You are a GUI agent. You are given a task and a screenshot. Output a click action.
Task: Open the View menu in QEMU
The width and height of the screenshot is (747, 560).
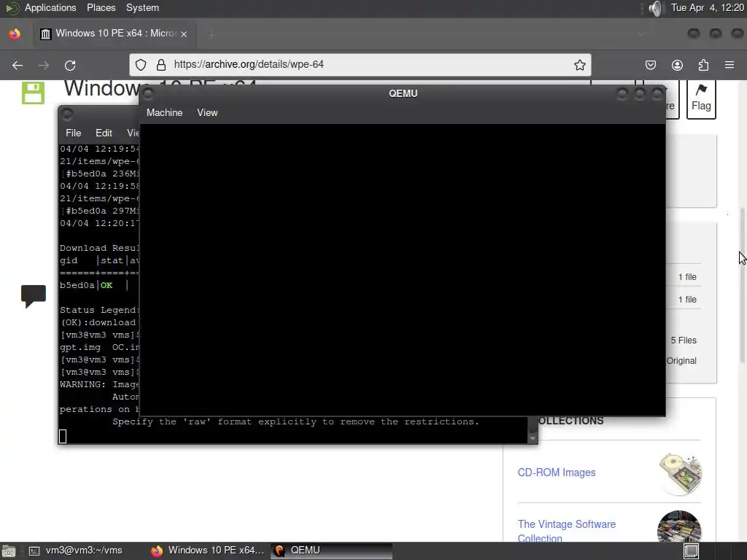(207, 113)
